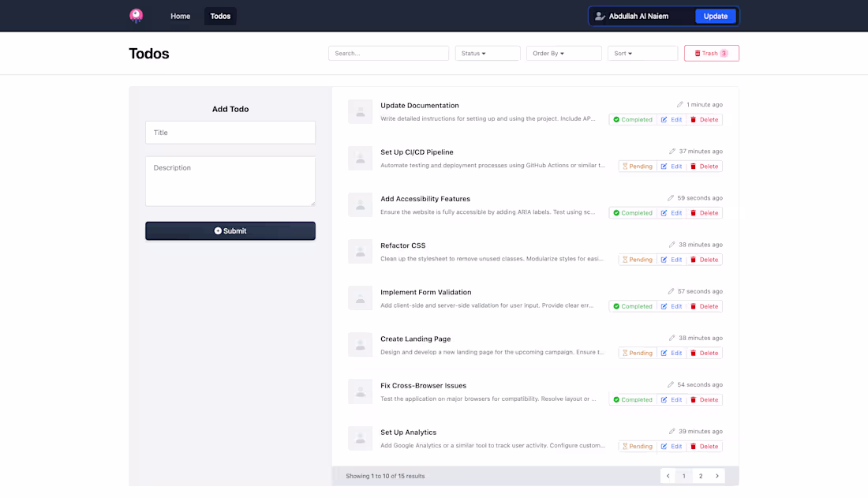Screen dimensions: 868x498
Task: Click the green check icon on Add Accessibility Features
Action: [x=616, y=212]
